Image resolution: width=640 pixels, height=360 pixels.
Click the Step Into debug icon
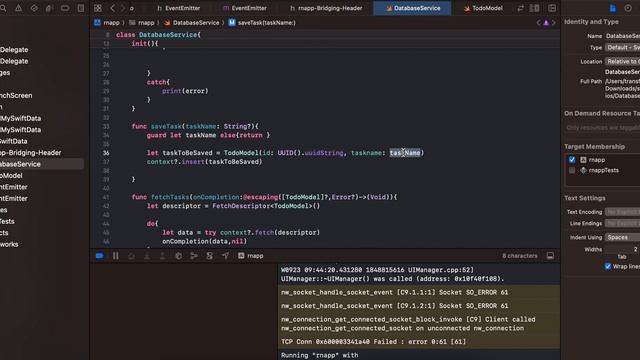click(x=147, y=256)
